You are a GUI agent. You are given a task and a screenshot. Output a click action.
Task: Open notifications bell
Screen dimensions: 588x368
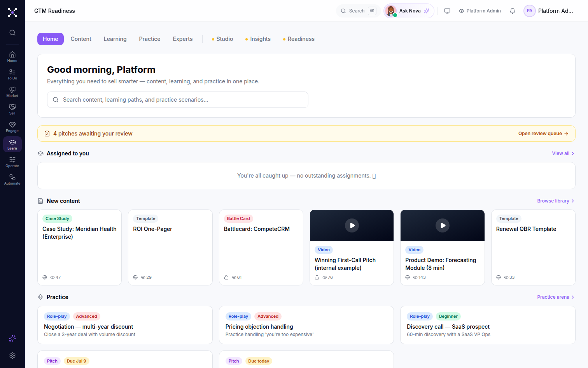pyautogui.click(x=513, y=11)
